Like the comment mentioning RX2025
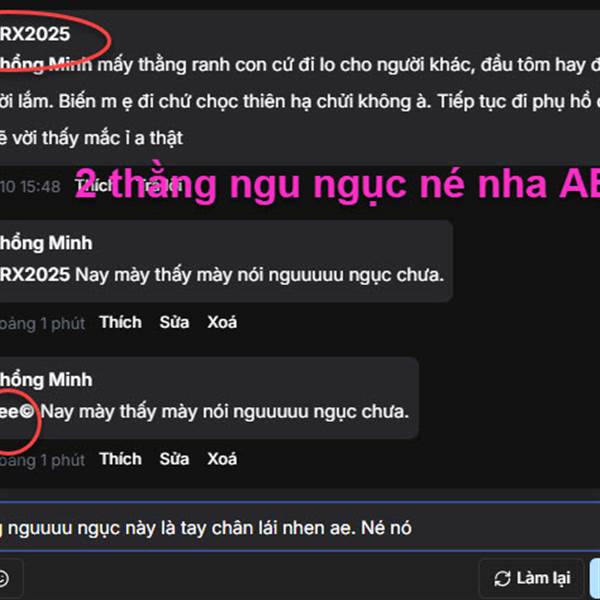The width and height of the screenshot is (600, 600). pos(121,322)
